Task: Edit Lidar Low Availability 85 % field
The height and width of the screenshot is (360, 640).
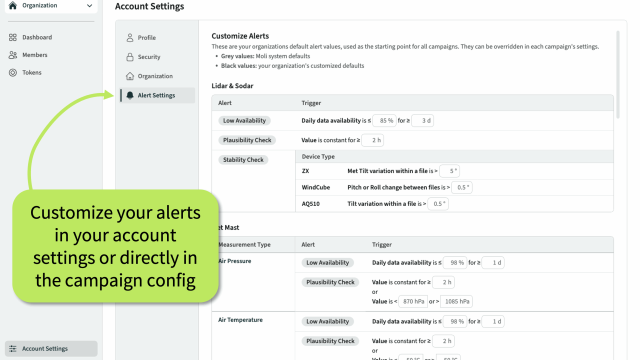Action: tap(384, 120)
